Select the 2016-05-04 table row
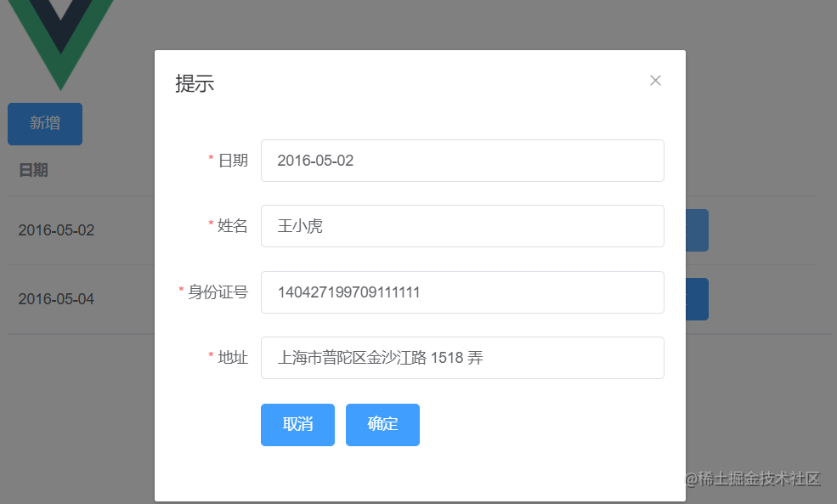This screenshot has height=504, width=837. pos(56,298)
